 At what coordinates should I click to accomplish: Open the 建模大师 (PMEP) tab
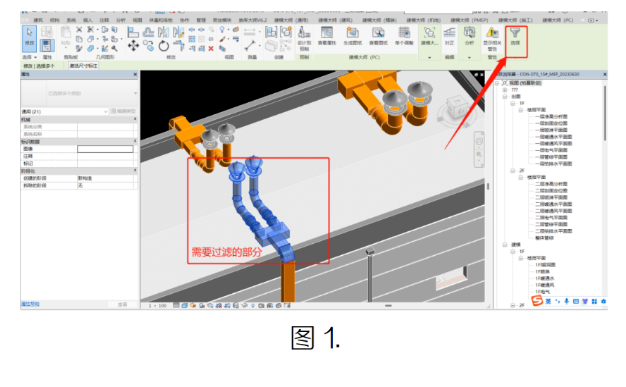469,20
